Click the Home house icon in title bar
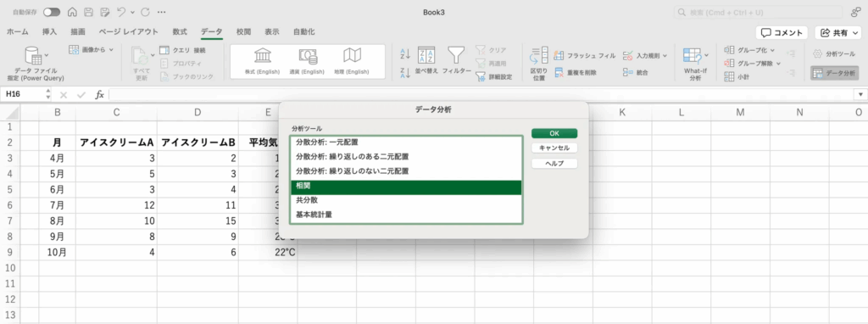 point(72,12)
